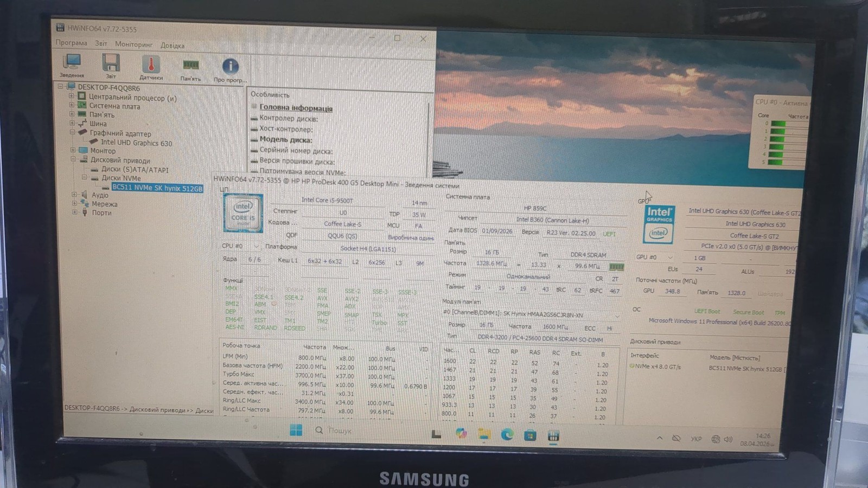868x488 pixels.
Task: Open the Зведення summary toolbar icon
Action: 72,63
